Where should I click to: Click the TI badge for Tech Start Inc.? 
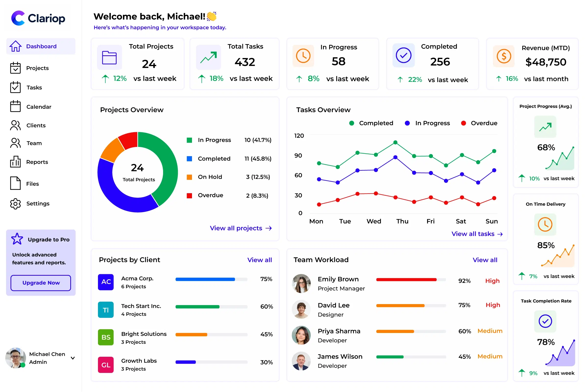tap(106, 310)
